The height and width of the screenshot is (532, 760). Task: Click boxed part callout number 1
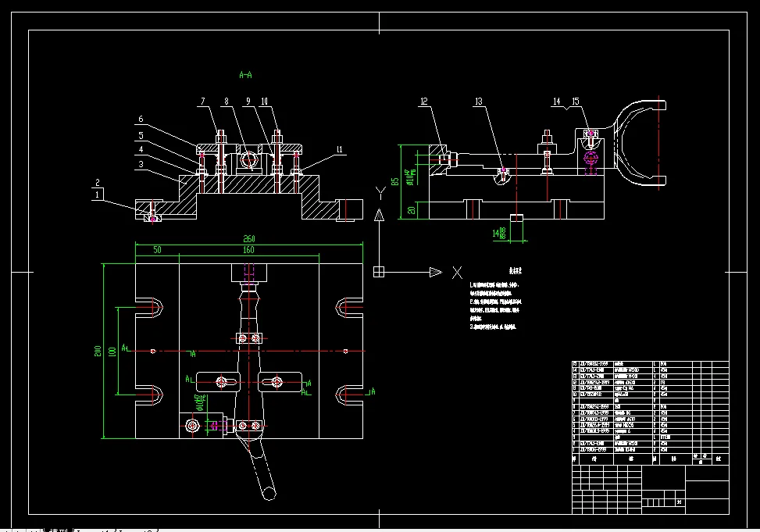(x=98, y=195)
